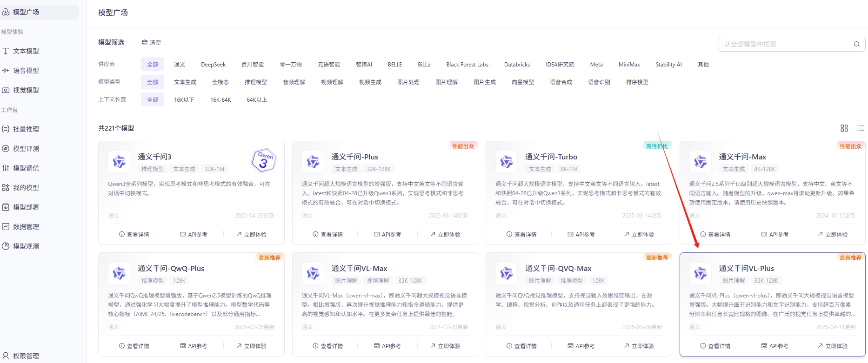Image resolution: width=868 pixels, height=363 pixels.
Task: Filter model type by 视频生成
Action: coord(370,82)
